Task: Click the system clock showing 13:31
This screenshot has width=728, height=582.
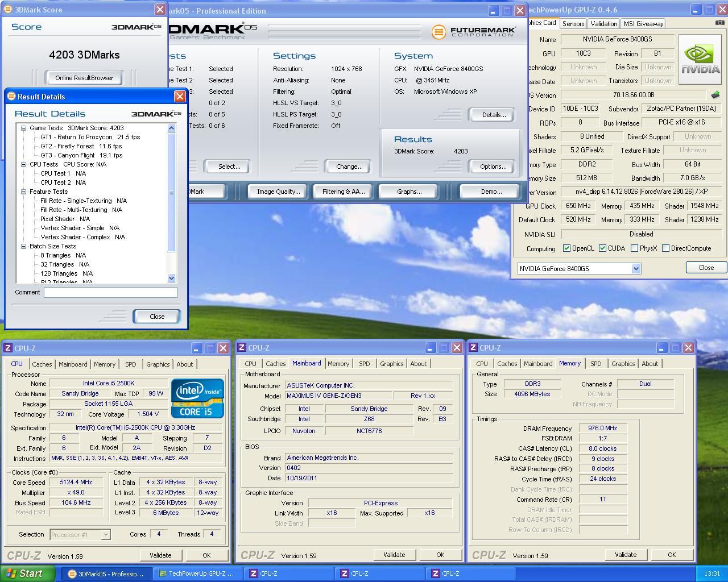Action: (x=712, y=574)
